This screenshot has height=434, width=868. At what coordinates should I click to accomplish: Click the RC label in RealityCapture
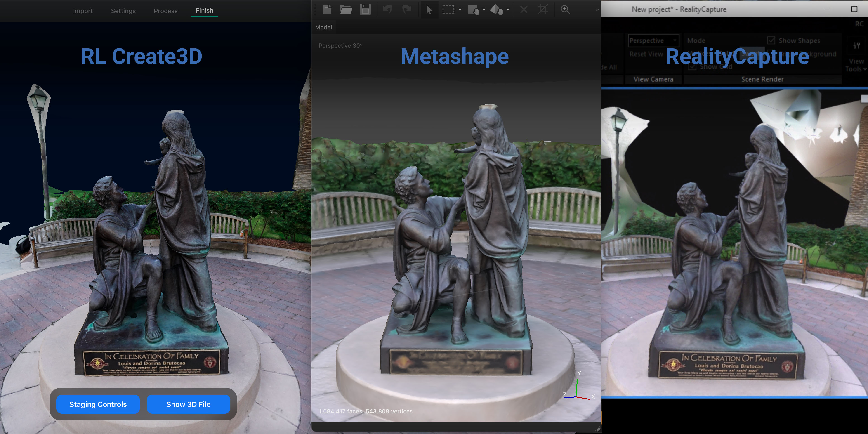coord(859,24)
